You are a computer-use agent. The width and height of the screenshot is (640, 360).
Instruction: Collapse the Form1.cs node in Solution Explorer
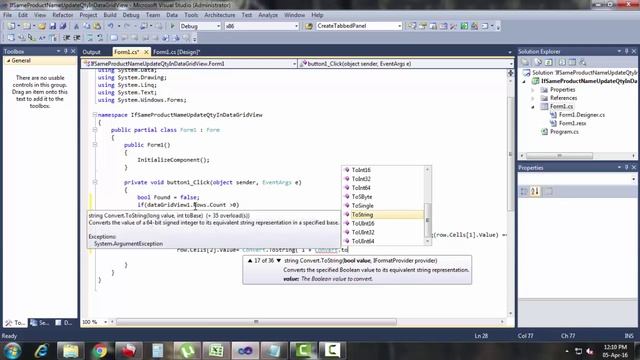[533, 107]
